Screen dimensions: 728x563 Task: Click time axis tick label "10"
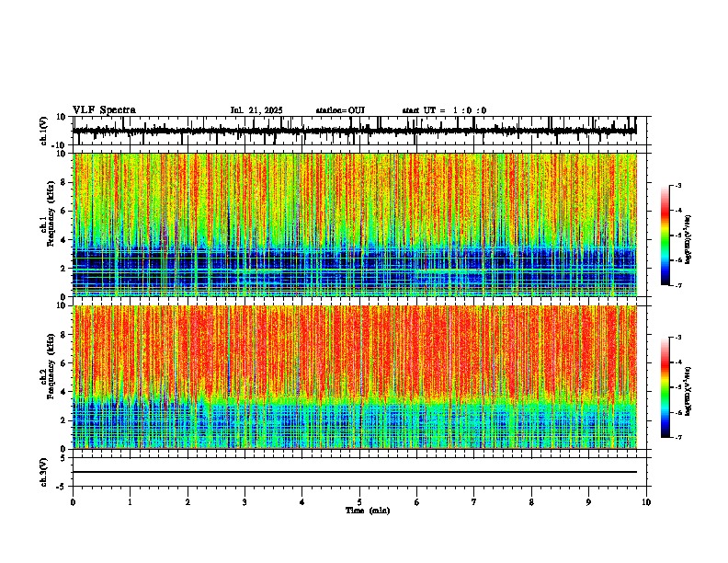(646, 502)
